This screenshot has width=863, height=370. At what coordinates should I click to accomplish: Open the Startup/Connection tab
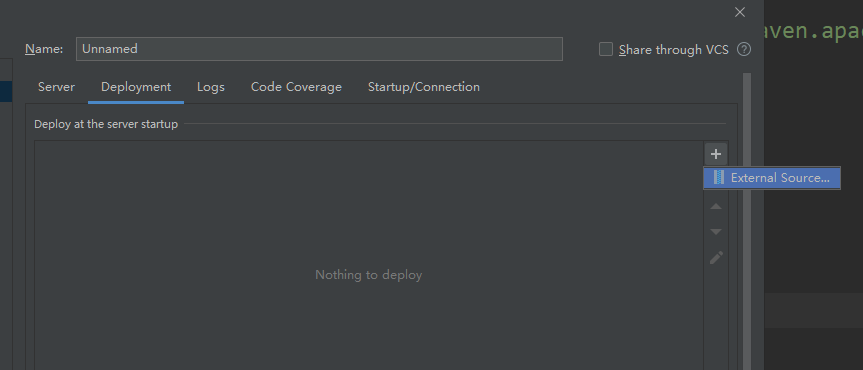(x=424, y=87)
